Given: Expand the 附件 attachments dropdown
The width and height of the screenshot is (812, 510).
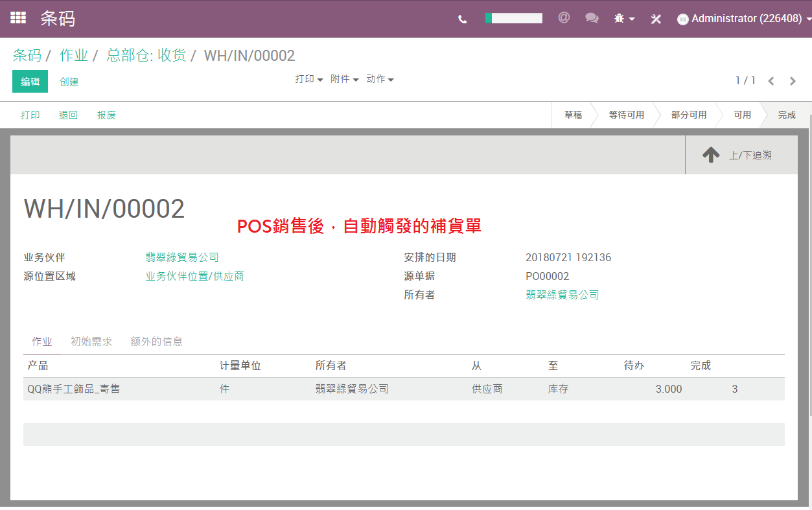Looking at the screenshot, I should [x=345, y=79].
